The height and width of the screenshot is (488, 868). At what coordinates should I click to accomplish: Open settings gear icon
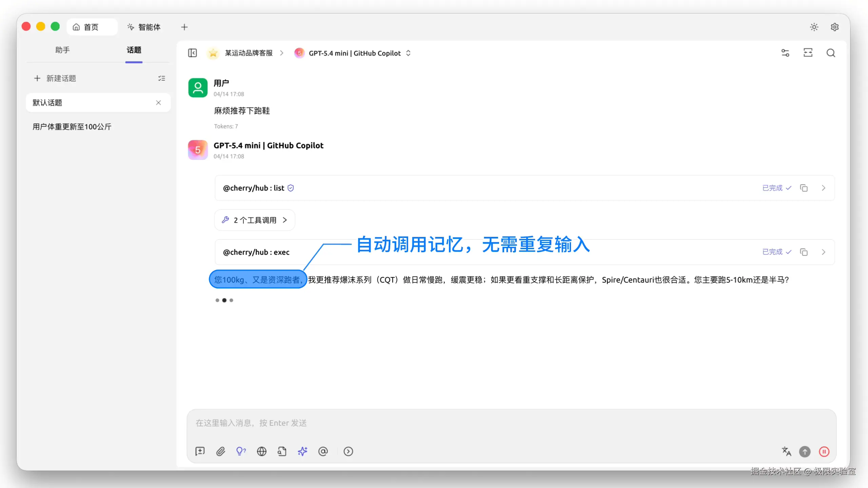834,27
